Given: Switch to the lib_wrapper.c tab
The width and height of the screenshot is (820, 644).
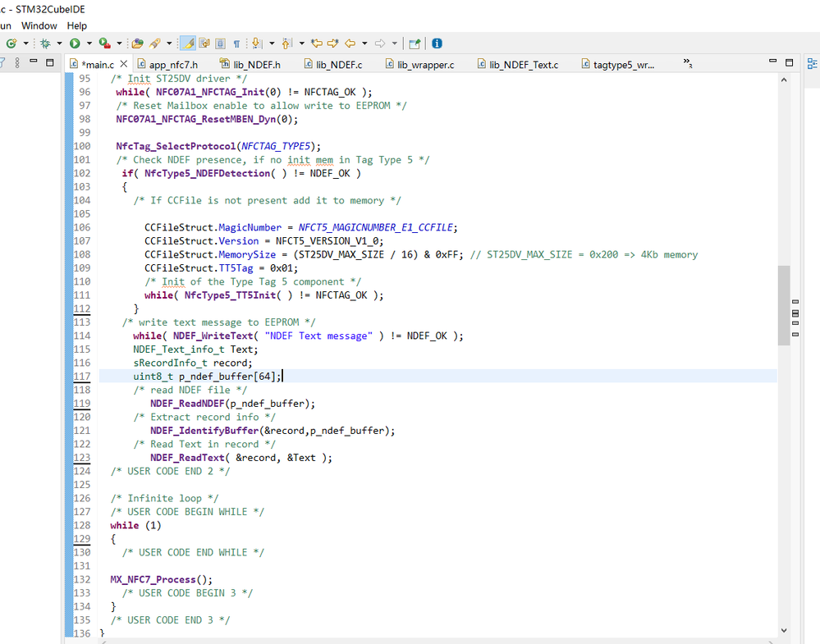Looking at the screenshot, I should pyautogui.click(x=420, y=64).
